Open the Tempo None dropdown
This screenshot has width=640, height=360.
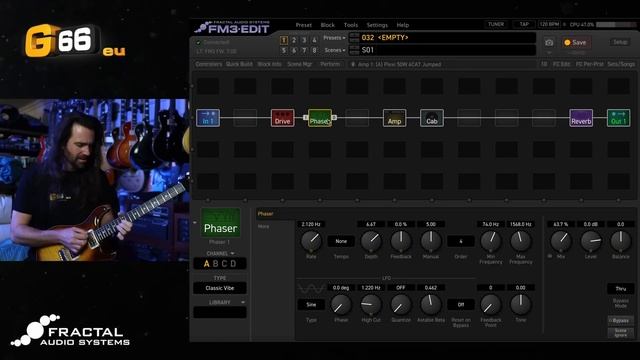[341, 241]
